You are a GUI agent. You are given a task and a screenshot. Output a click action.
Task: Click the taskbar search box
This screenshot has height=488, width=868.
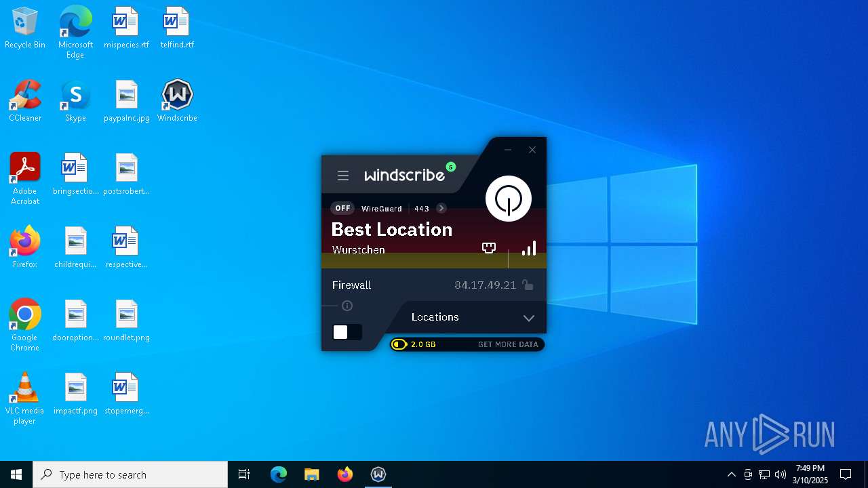(x=130, y=474)
